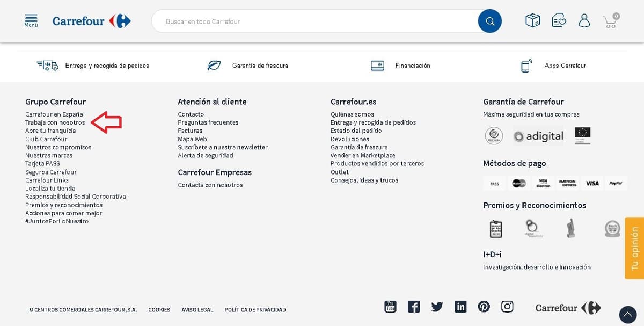Open 'Outlet' link
This screenshot has height=326, width=644.
pyautogui.click(x=340, y=172)
